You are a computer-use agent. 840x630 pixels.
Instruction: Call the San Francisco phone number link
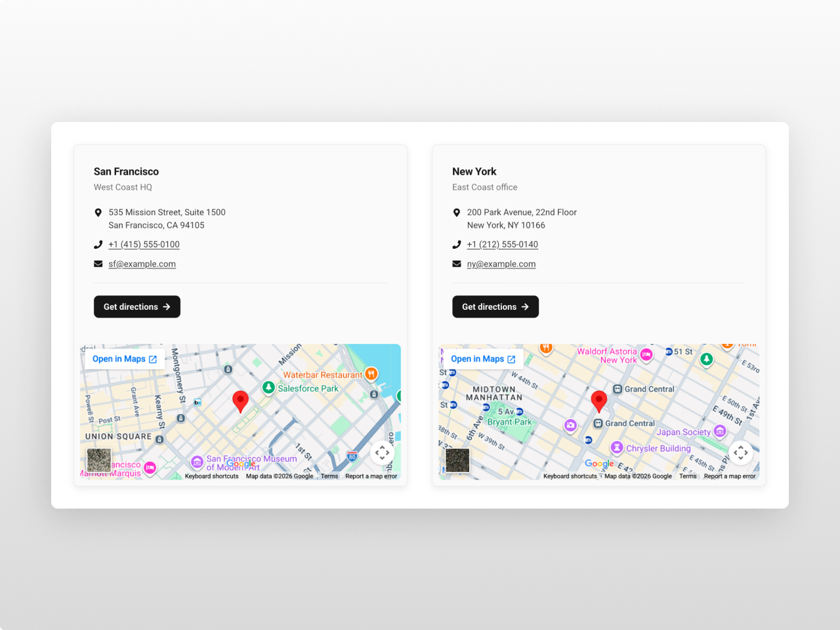(144, 244)
